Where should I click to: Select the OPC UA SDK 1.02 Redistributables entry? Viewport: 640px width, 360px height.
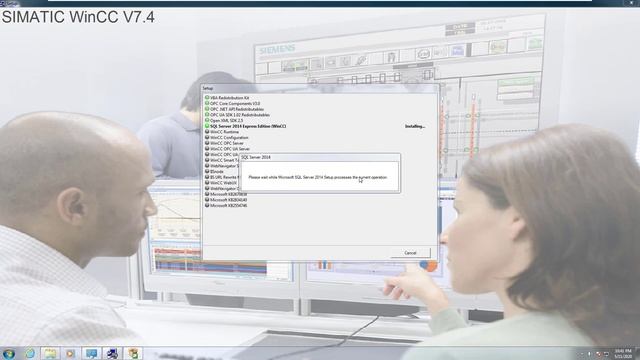click(240, 115)
